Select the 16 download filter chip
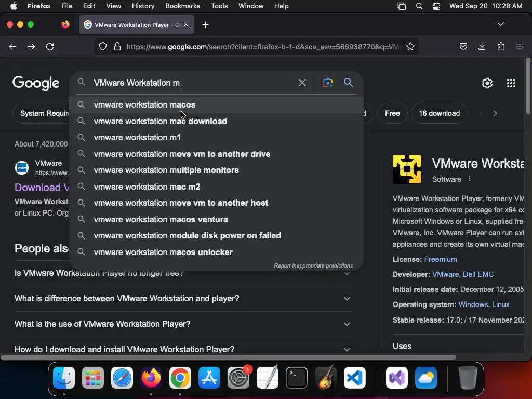532x399 pixels. [x=439, y=113]
